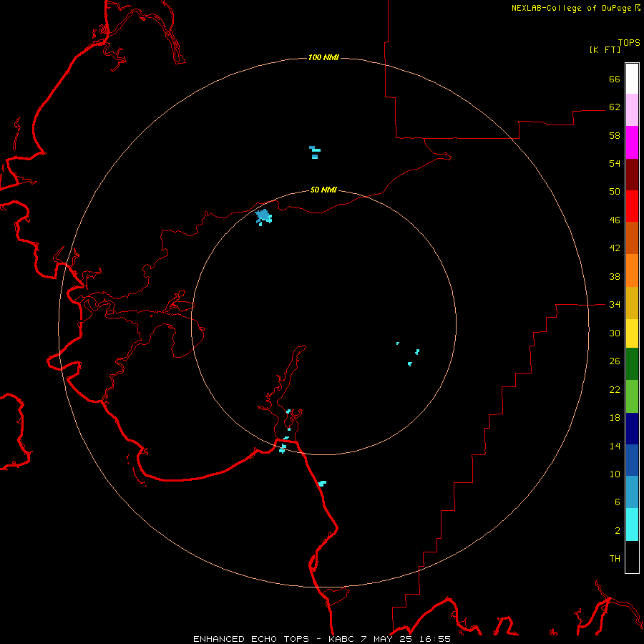The width and height of the screenshot is (644, 644).
Task: Click the 100 NMI range ring label
Action: click(x=323, y=57)
